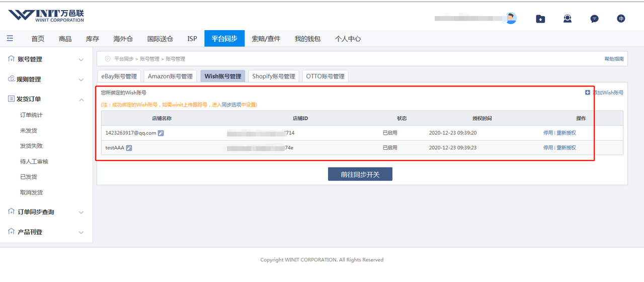Image resolution: width=644 pixels, height=282 pixels.
Task: Expand the 规则管理 sidebar section
Action: coord(81,80)
